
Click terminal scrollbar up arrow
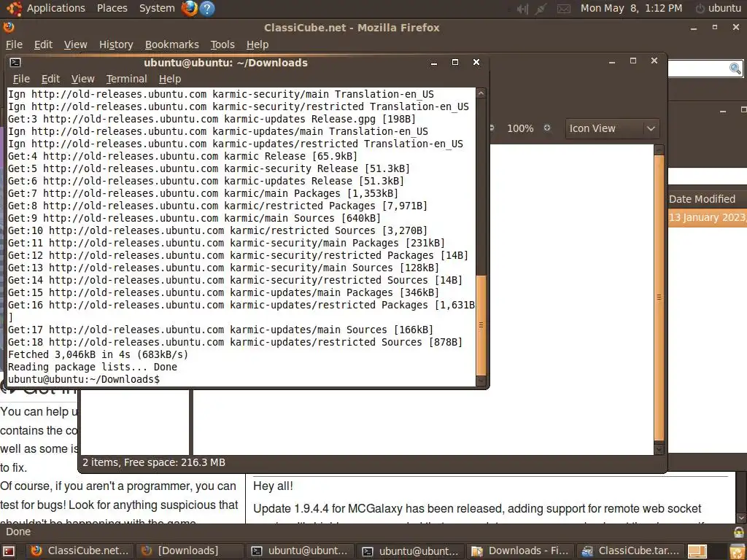click(481, 93)
